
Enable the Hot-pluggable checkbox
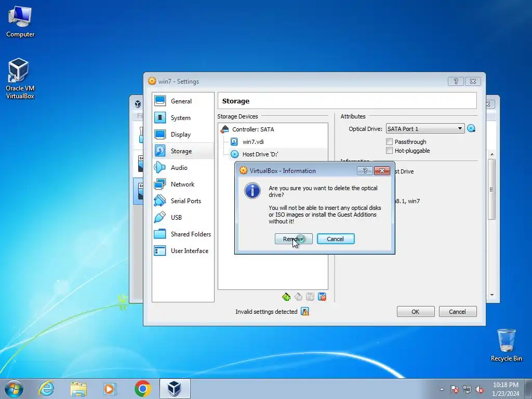coord(390,151)
